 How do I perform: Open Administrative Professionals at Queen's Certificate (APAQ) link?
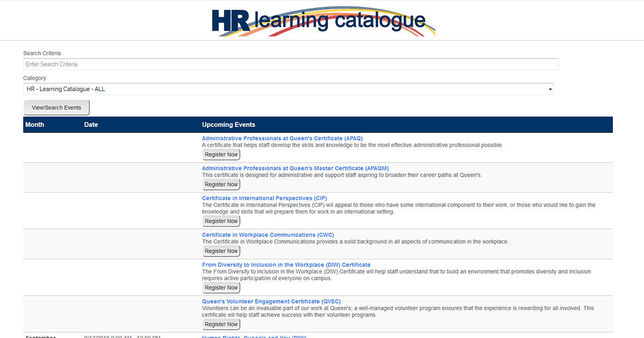click(x=282, y=138)
